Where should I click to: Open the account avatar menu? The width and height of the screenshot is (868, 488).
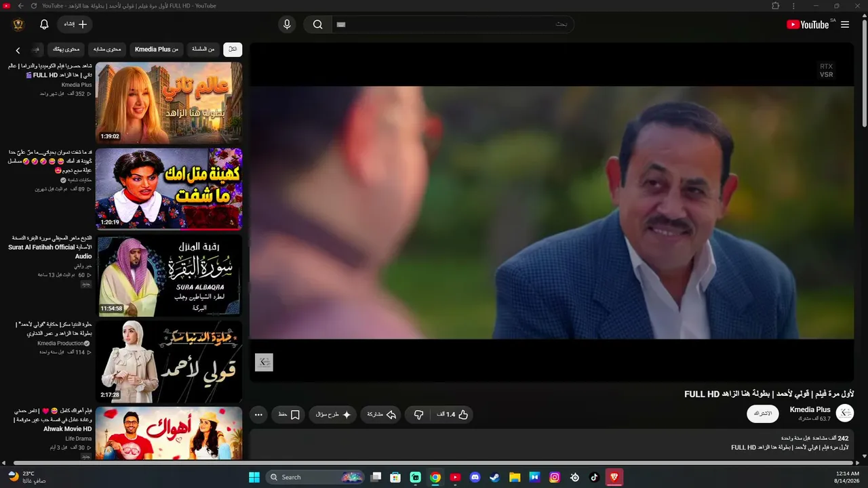tap(18, 24)
